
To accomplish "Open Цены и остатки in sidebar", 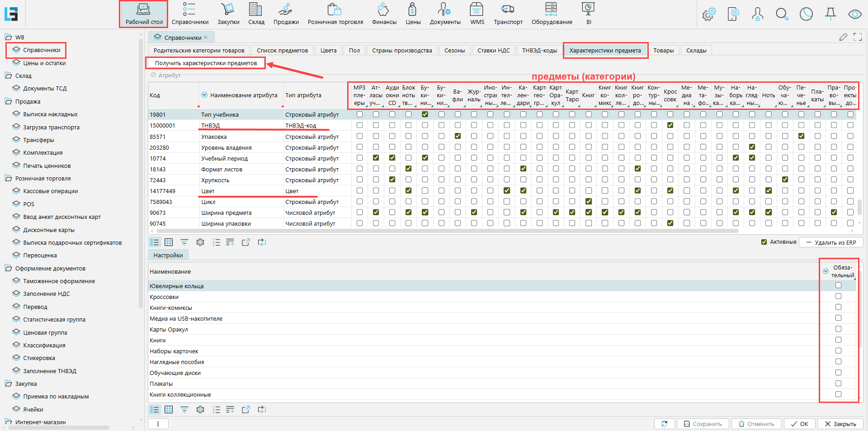I will click(x=44, y=63).
